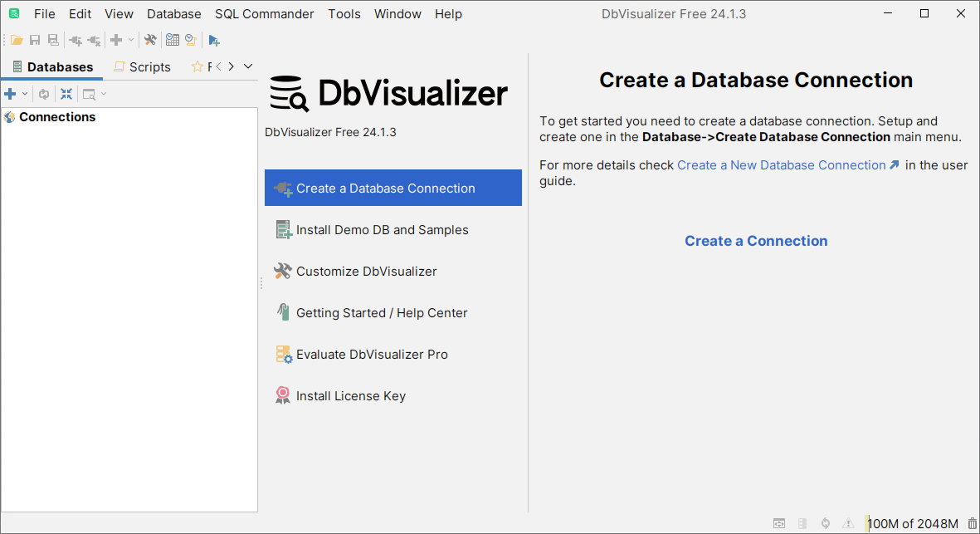Screen dimensions: 980x534
Task: Click the 'DbVisualizer Free 24.1.3' version text
Action: coord(330,132)
